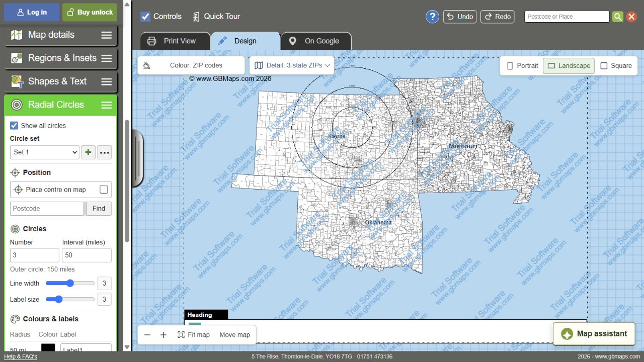Click the Log in button

32,12
